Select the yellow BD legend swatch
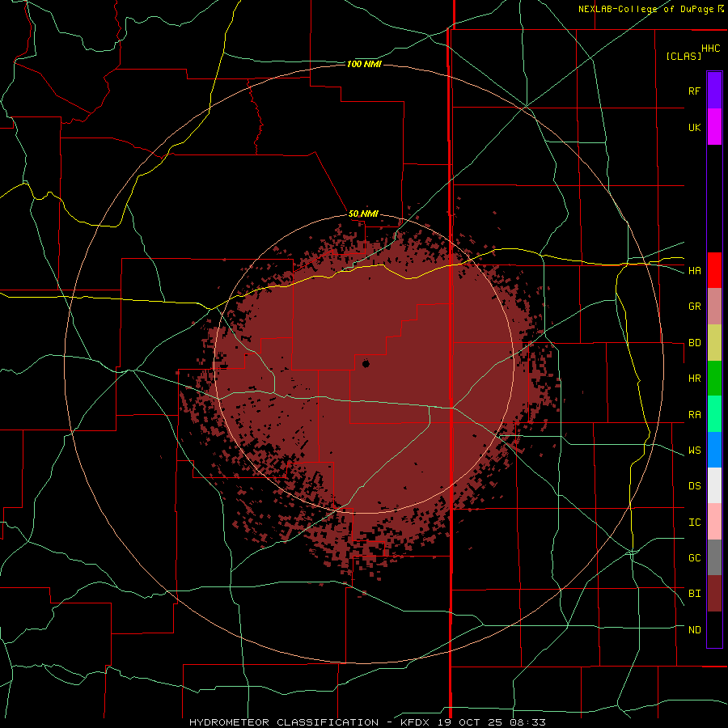 coord(714,343)
